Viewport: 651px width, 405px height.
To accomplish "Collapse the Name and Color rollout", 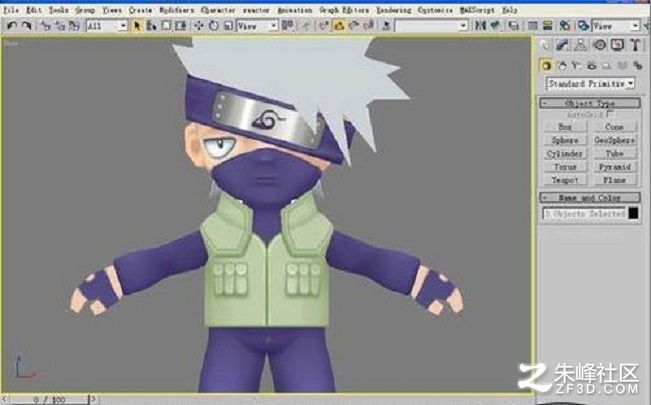I will click(x=590, y=198).
